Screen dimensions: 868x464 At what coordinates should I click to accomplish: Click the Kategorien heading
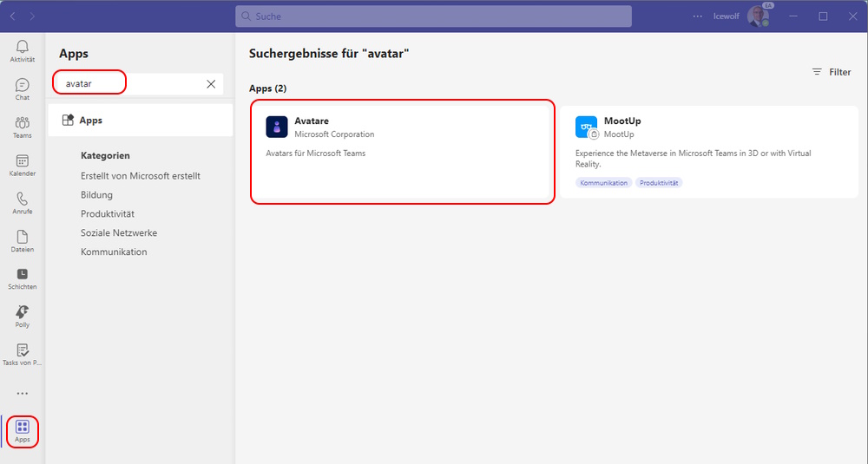click(x=105, y=155)
